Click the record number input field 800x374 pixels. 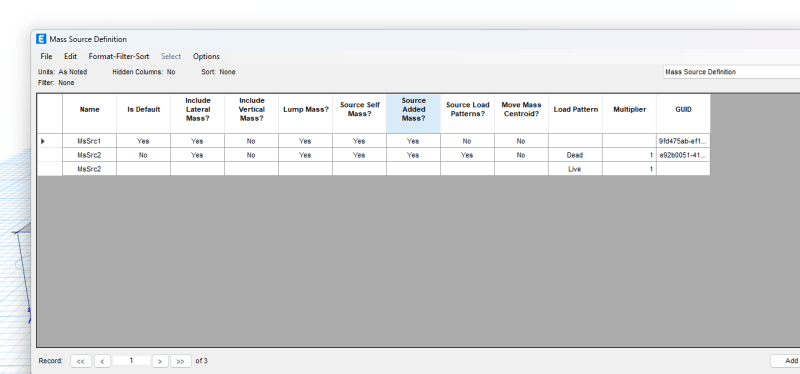(x=131, y=361)
